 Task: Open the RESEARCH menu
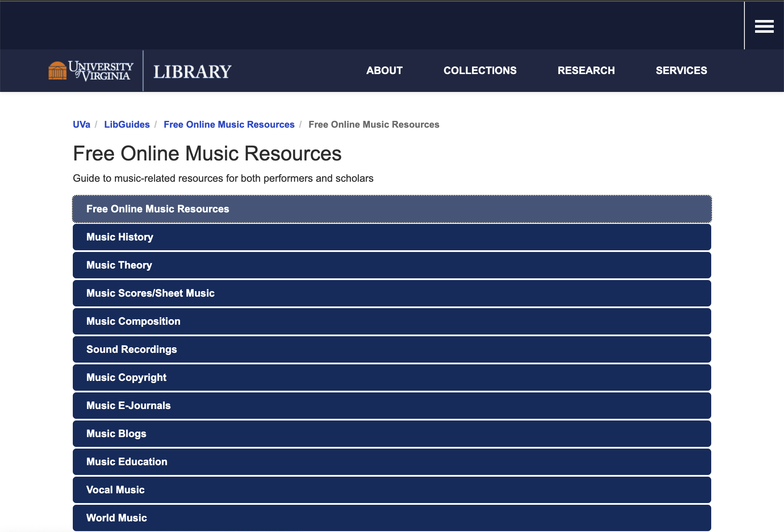[x=586, y=71]
